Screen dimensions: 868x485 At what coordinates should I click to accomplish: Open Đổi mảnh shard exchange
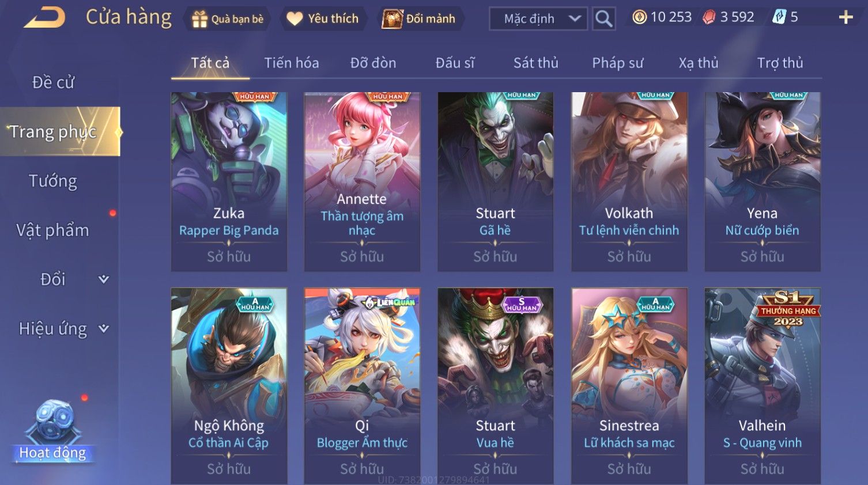pos(420,19)
